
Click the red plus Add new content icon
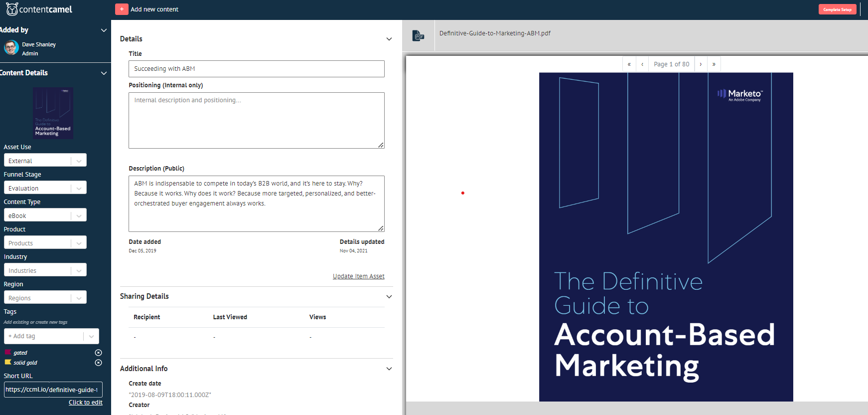[x=122, y=9]
